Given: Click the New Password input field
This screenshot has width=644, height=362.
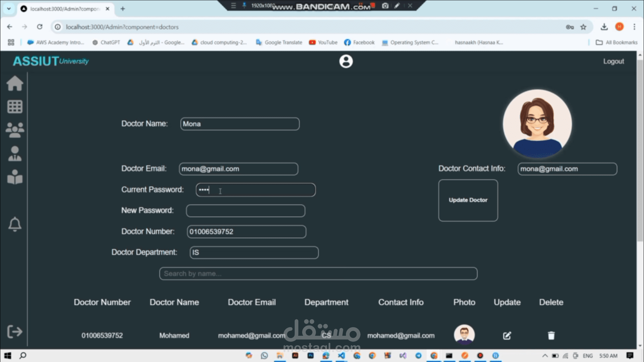Looking at the screenshot, I should tap(246, 211).
